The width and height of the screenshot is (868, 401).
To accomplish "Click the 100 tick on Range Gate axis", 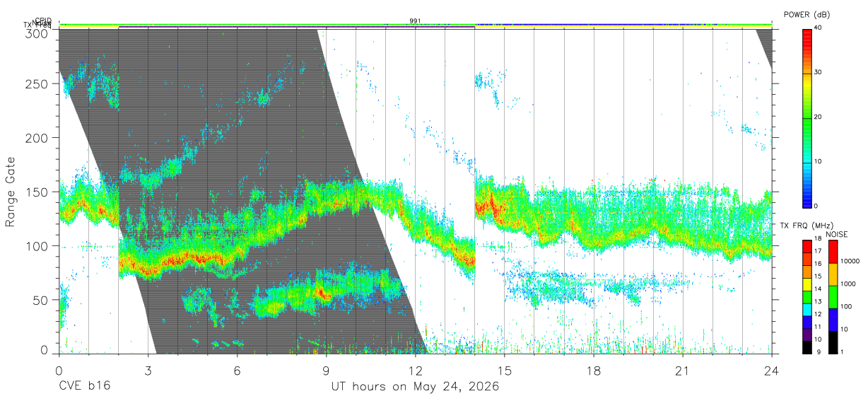I will tap(38, 246).
